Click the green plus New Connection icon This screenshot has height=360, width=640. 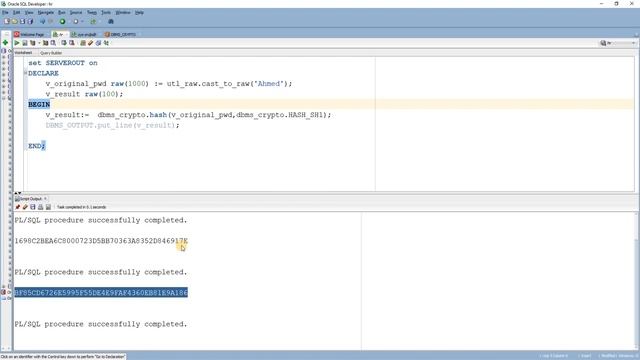click(5, 42)
